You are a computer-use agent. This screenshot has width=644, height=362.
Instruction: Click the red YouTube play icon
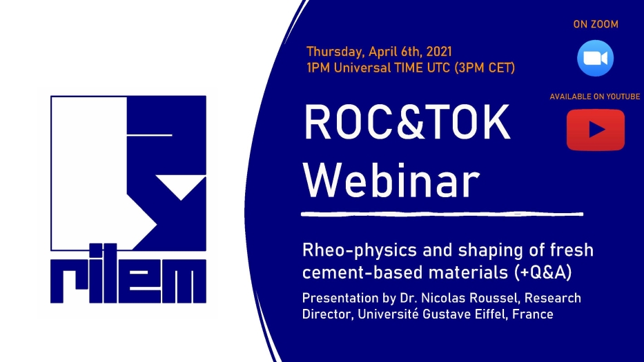coord(596,130)
